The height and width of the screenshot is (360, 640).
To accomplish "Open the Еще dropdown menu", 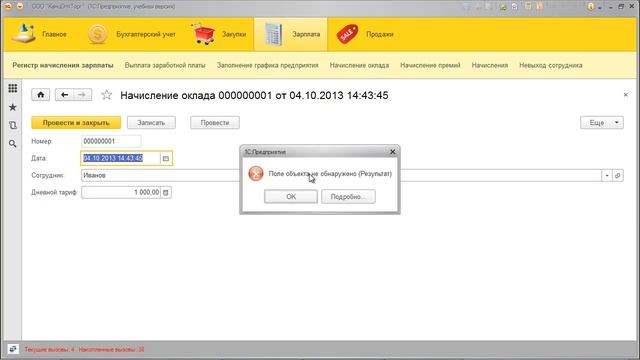I will click(x=602, y=122).
